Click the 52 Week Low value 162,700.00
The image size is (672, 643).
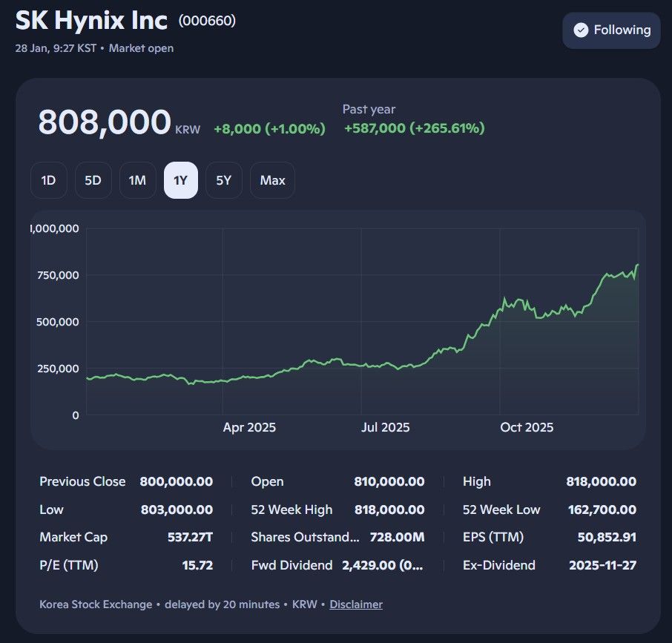(602, 510)
